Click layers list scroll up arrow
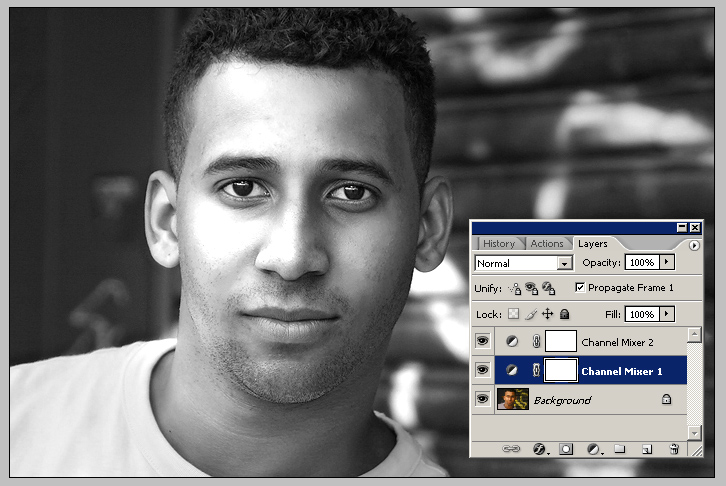Screen dimensions: 726x486 point(694,335)
